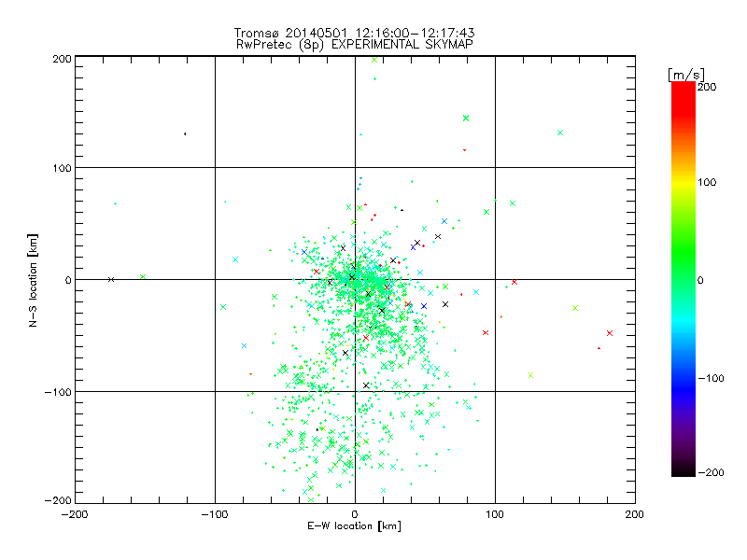Click the y-axis tick label '-200'
Screen dimensions: 747x560
point(58,500)
